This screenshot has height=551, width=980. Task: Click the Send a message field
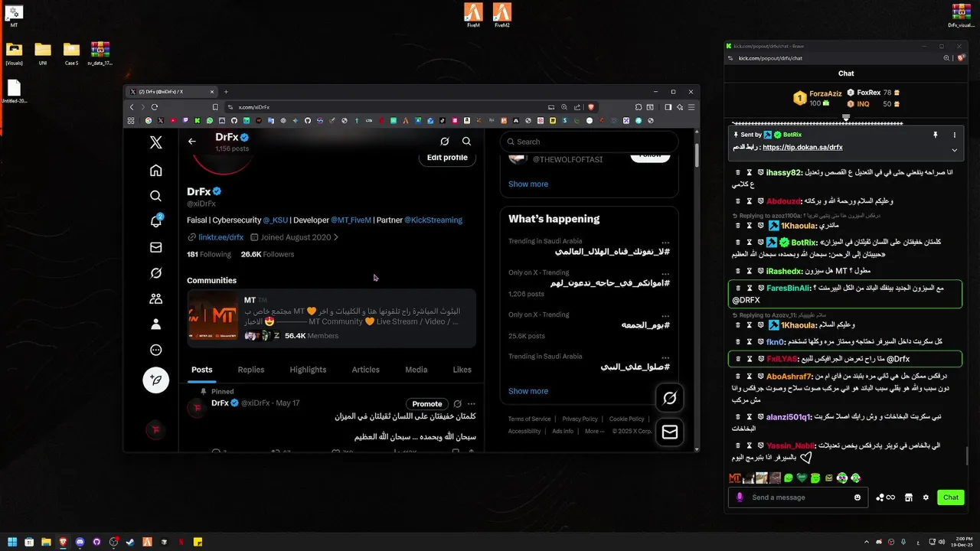pyautogui.click(x=798, y=497)
